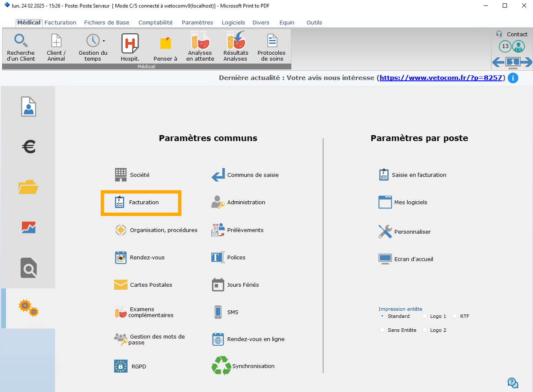Select the document search sidebar icon
533x392 pixels.
coord(29,268)
